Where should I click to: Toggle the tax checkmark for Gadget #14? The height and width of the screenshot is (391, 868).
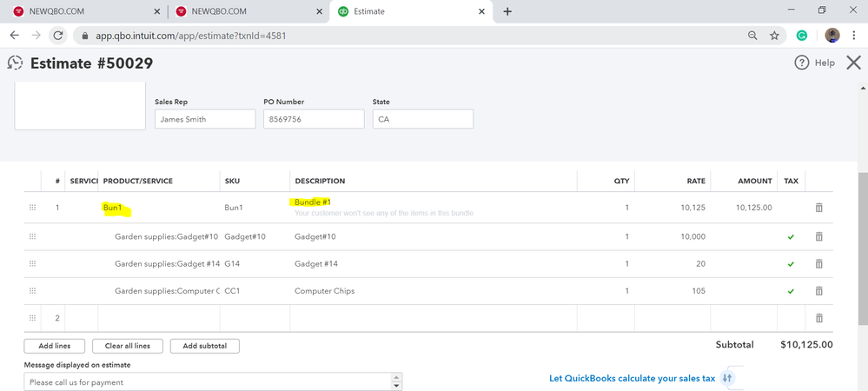tap(791, 263)
